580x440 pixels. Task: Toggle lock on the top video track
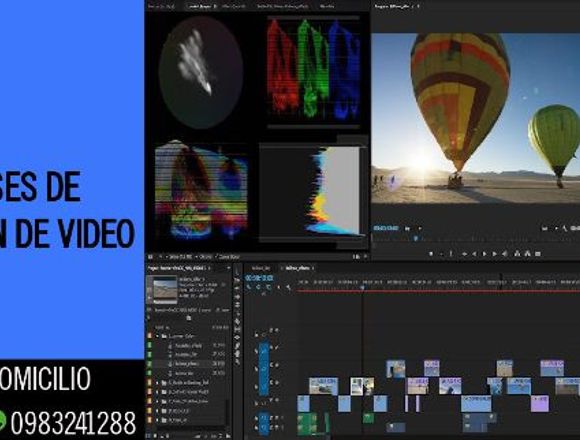[256, 335]
